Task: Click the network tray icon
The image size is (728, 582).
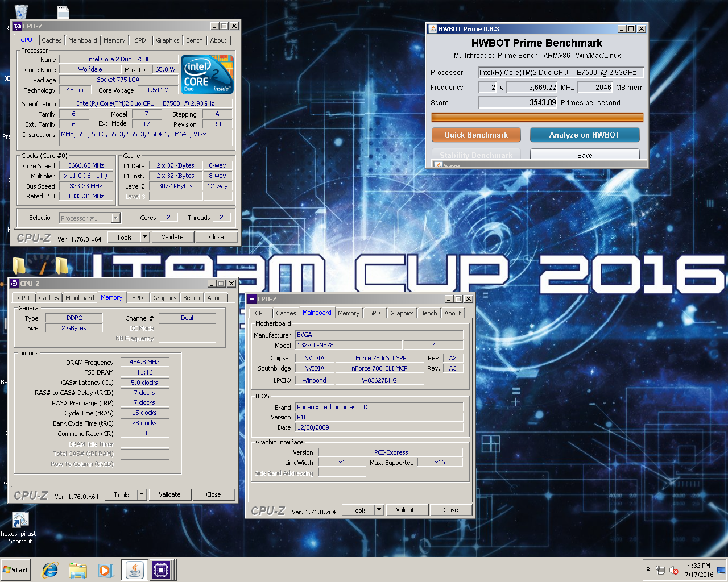Action: (660, 570)
